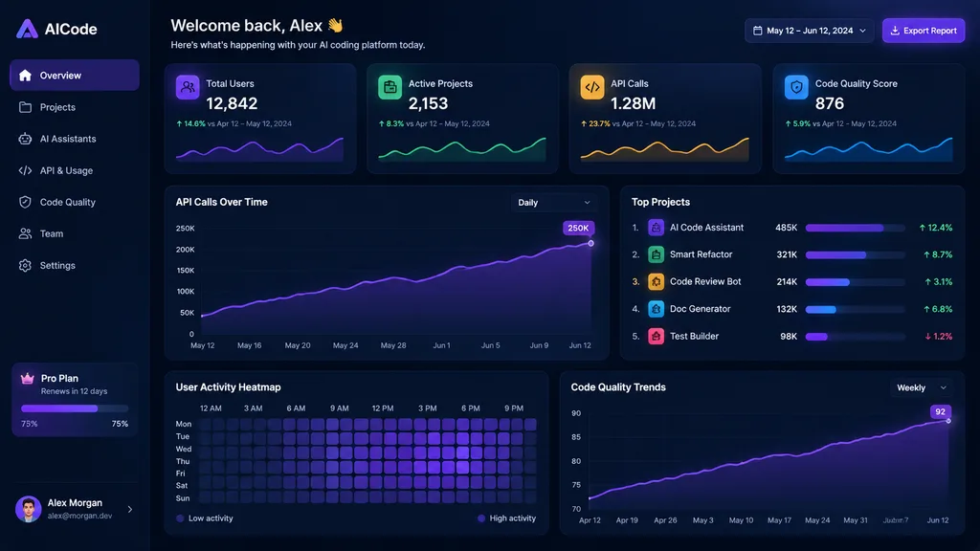Image resolution: width=980 pixels, height=551 pixels.
Task: Expand the Alex Morgan profile chevron
Action: (x=130, y=509)
